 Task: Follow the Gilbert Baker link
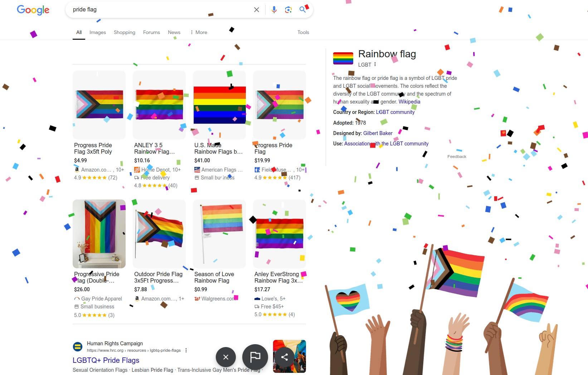tap(378, 133)
